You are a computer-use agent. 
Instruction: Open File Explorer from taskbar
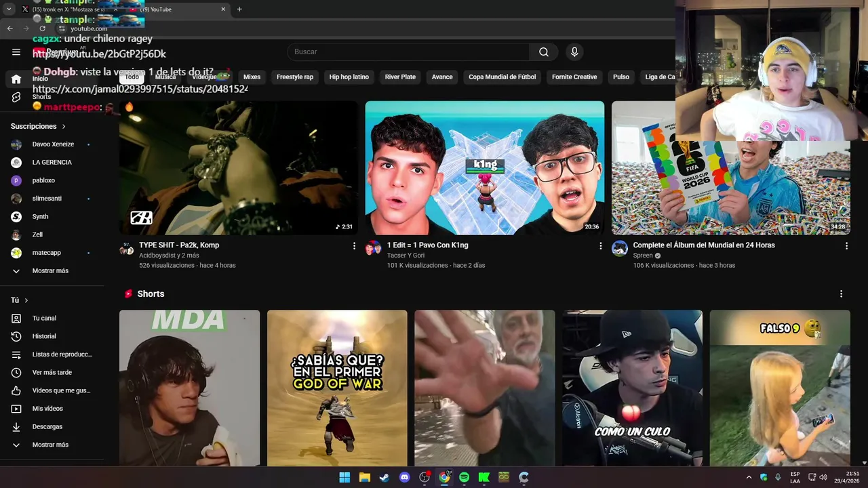click(x=364, y=477)
